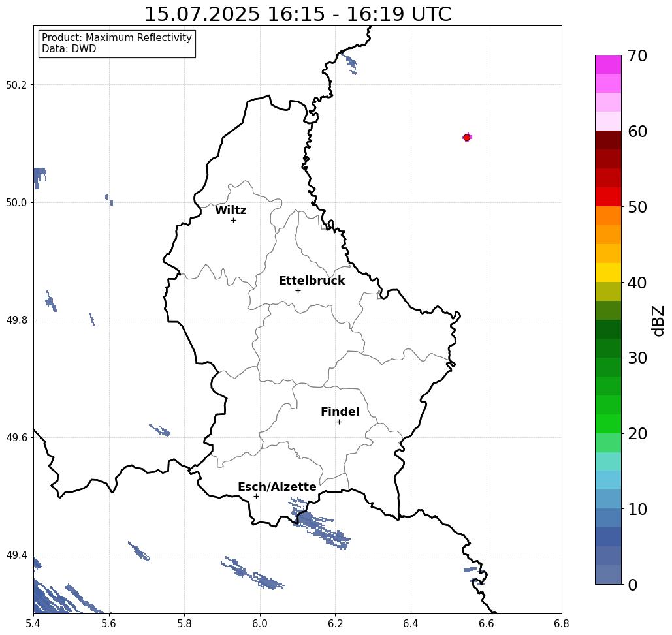This screenshot has height=635, width=672.
Task: Click the title timestamp 15.07.2025 16:15 - 16:19 UTC
Action: tap(297, 14)
